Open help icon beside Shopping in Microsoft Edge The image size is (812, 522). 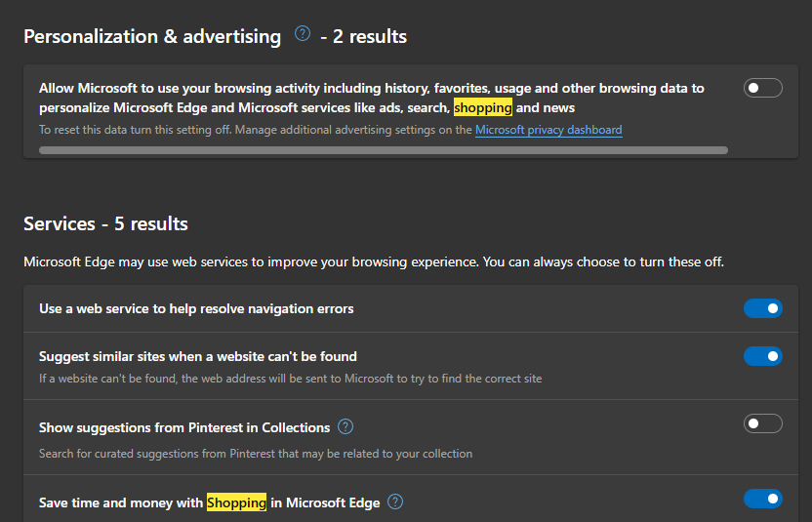[395, 502]
